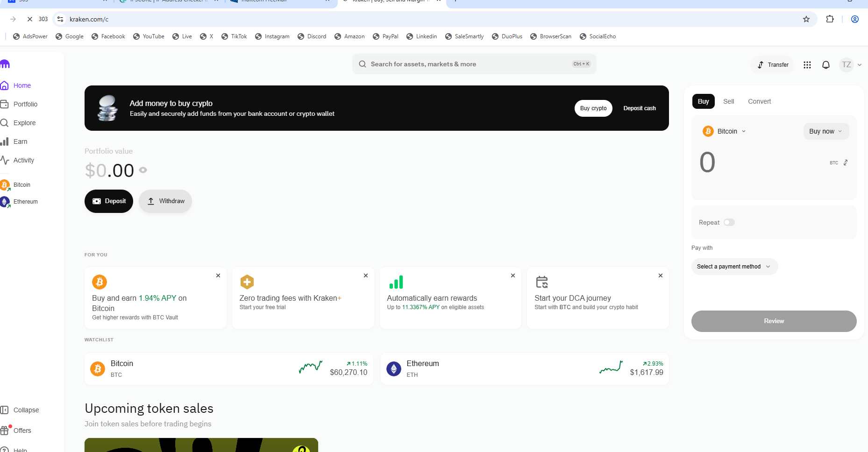View site information icon in address bar
The width and height of the screenshot is (868, 452).
(x=60, y=19)
